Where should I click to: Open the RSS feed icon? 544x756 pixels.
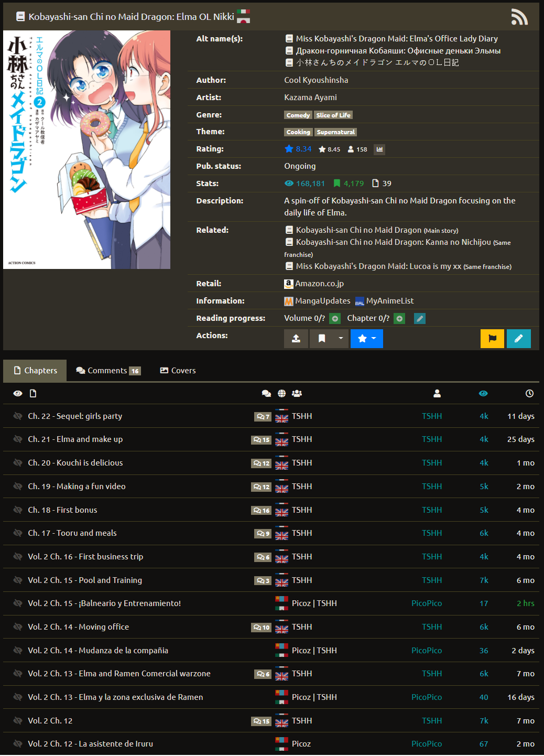[x=519, y=17]
